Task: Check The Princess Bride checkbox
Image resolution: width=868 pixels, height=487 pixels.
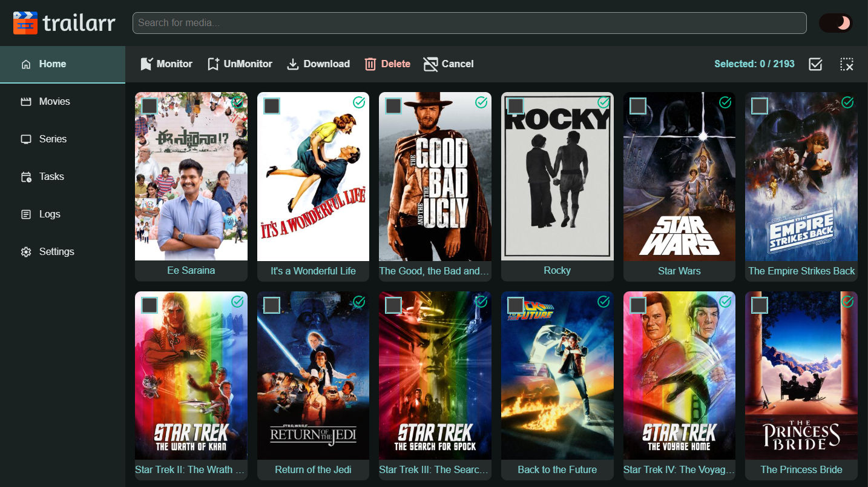Action: [x=760, y=305]
